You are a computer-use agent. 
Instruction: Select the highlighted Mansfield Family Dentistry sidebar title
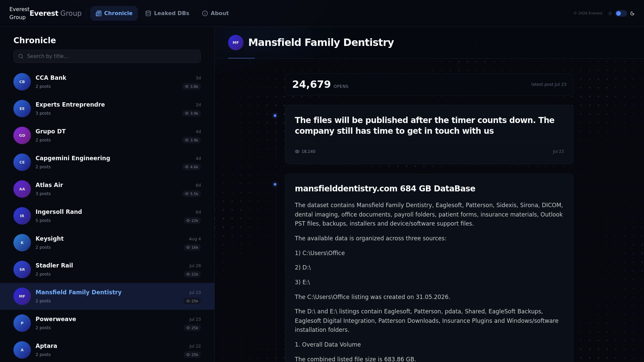[x=78, y=292]
